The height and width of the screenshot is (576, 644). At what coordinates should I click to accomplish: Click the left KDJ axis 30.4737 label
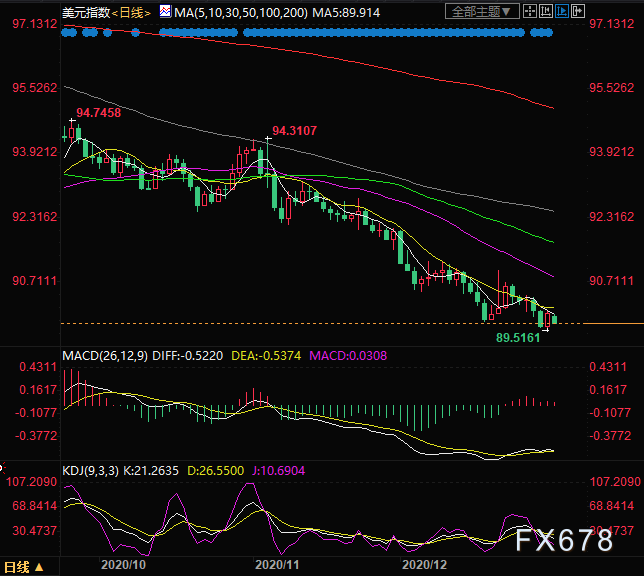34,531
